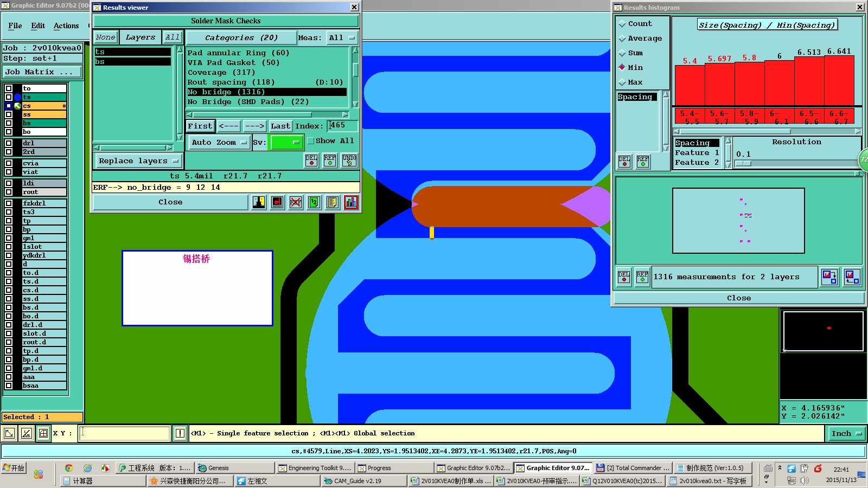Viewport: 868px width, 488px height.
Task: Click red dot marker icon in Results viewer
Action: pyautogui.click(x=277, y=202)
